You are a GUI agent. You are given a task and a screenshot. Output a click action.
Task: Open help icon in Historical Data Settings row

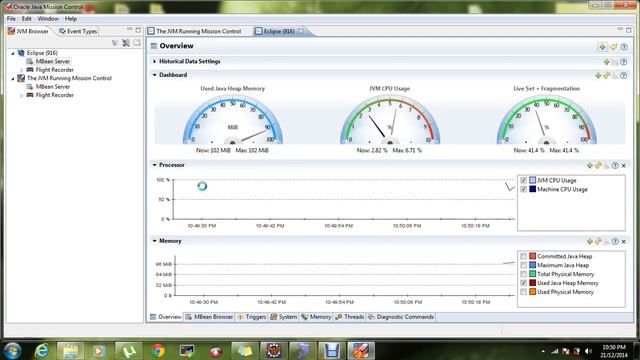[624, 62]
